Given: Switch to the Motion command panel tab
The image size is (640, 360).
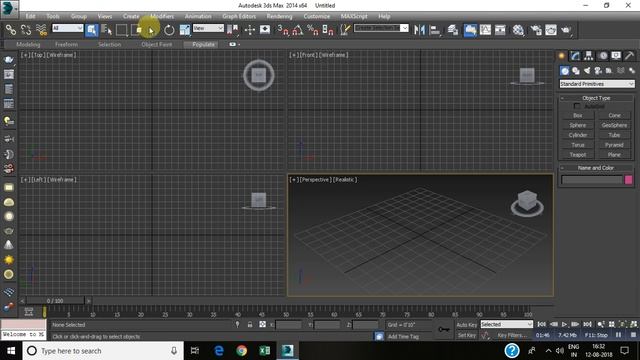Looking at the screenshot, I should pyautogui.click(x=602, y=56).
